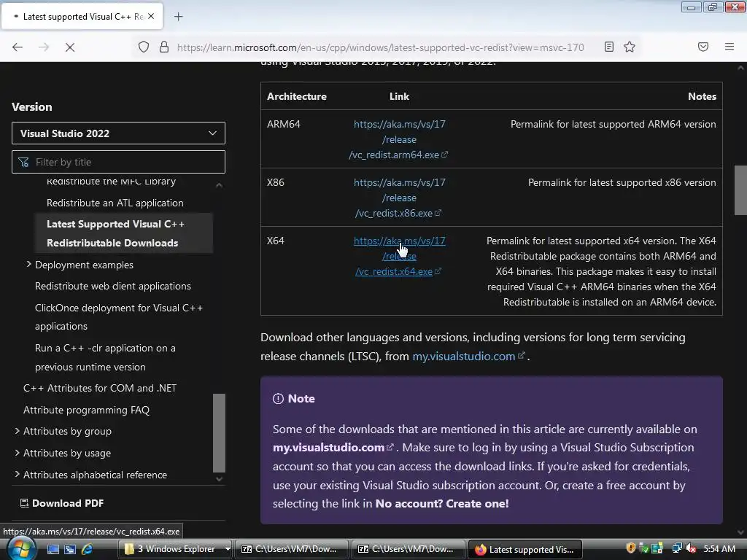Click the security shield tray icon

tap(631, 548)
